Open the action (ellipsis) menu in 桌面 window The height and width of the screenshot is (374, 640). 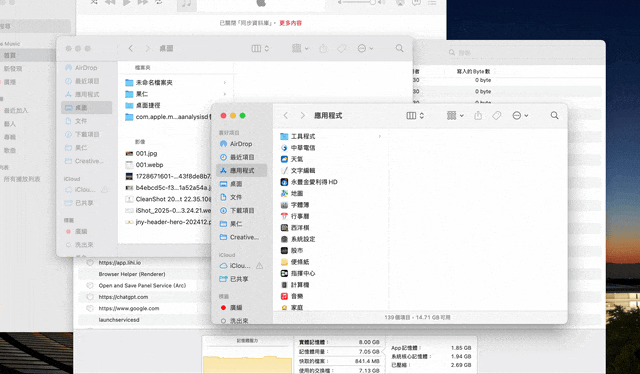[365, 49]
